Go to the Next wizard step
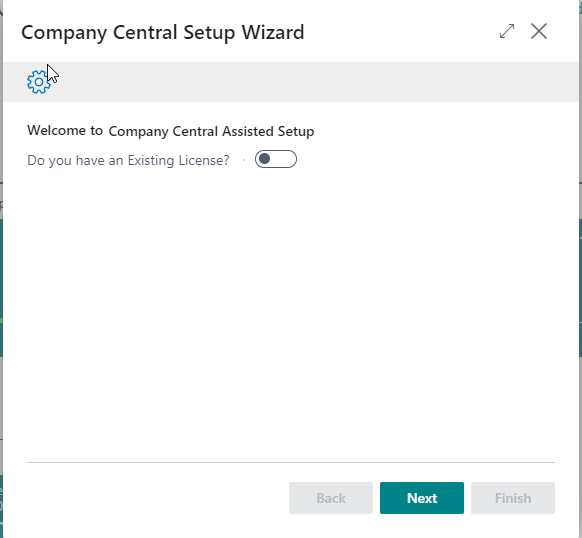 pyautogui.click(x=422, y=498)
